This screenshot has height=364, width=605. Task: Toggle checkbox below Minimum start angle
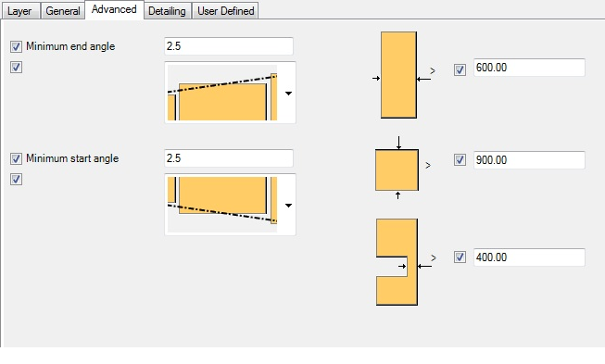pos(16,179)
